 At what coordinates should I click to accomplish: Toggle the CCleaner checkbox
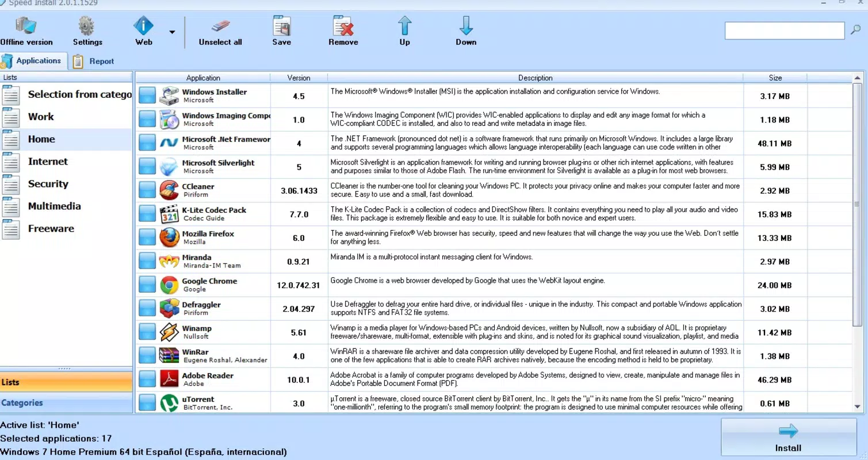(x=147, y=190)
